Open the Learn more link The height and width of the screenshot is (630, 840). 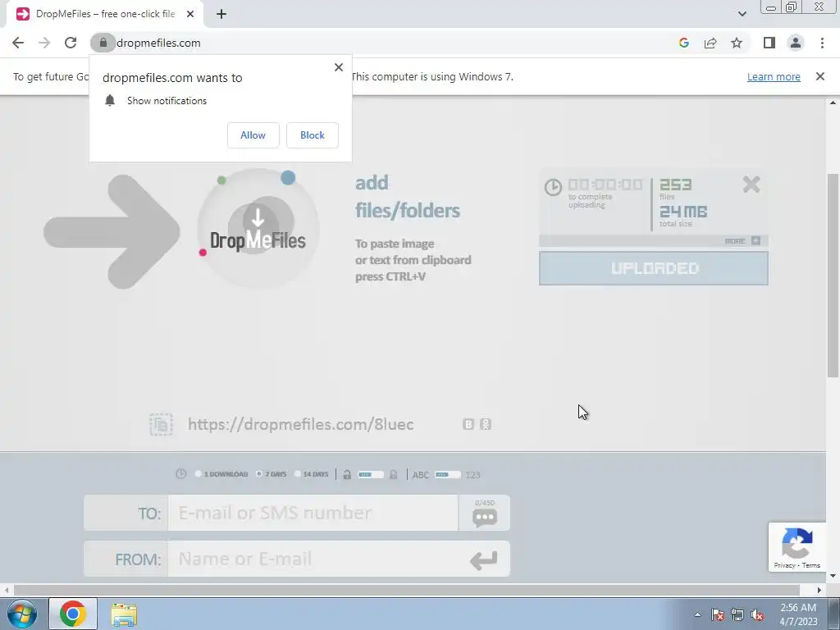point(774,76)
